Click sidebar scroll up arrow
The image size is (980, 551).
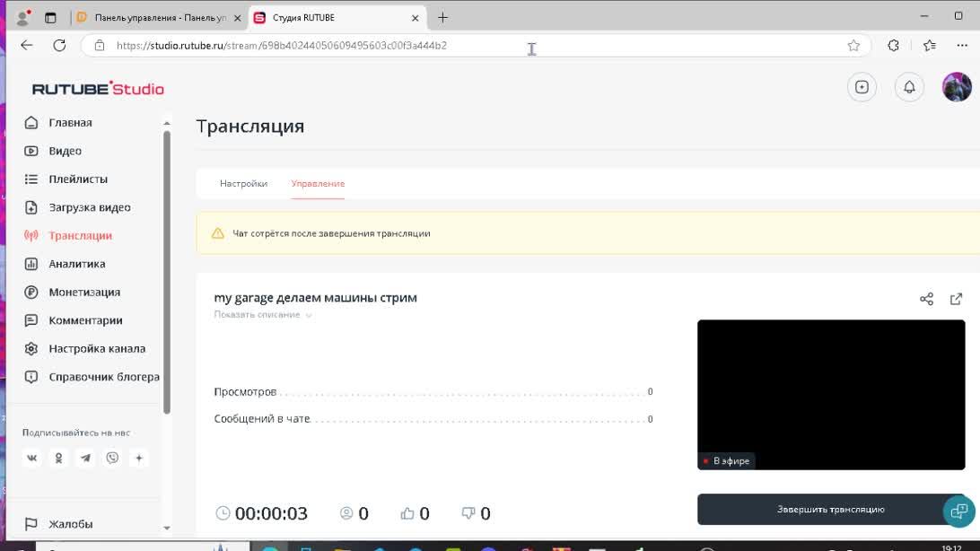click(167, 122)
